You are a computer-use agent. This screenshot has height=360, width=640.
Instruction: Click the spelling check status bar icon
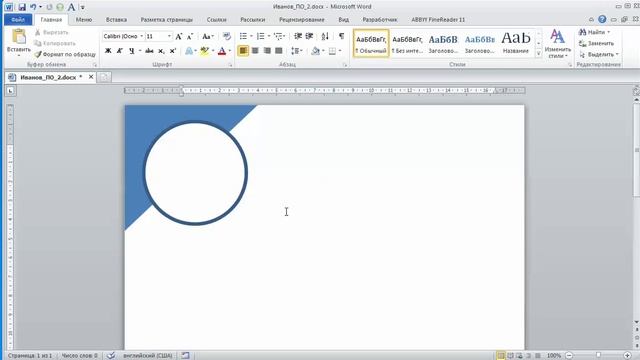pyautogui.click(x=111, y=356)
